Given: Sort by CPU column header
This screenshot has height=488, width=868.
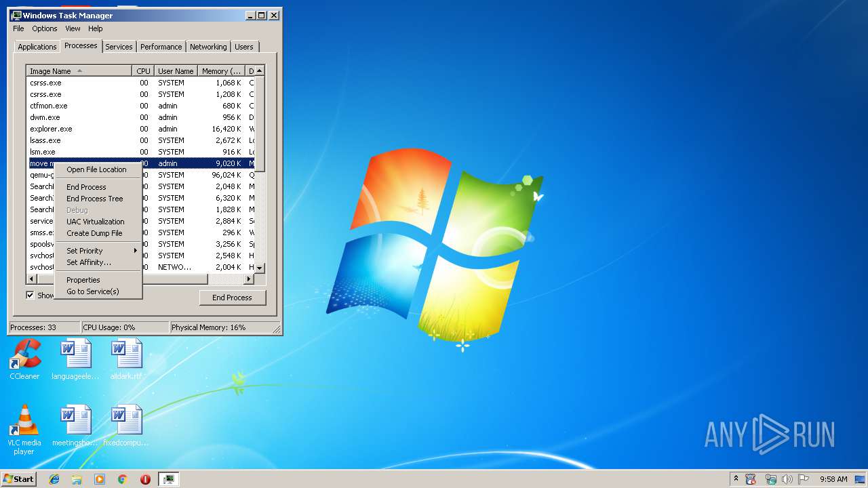Looking at the screenshot, I should [x=143, y=70].
